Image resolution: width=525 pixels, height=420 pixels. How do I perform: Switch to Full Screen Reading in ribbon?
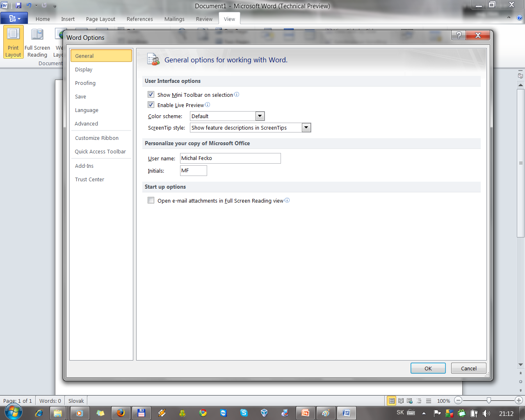click(37, 42)
